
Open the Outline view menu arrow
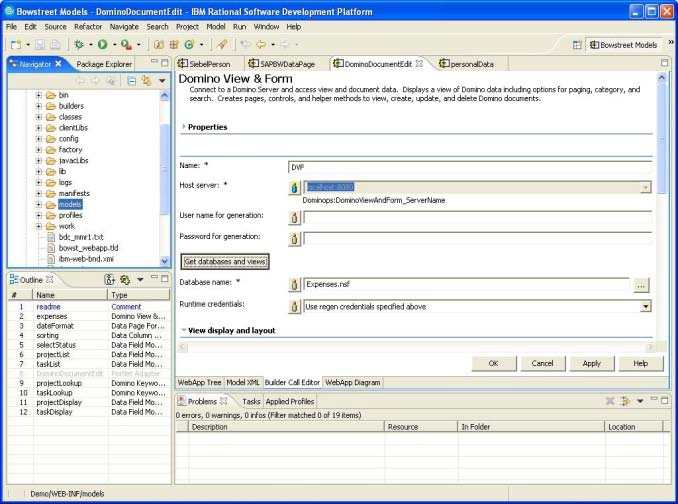[x=140, y=280]
